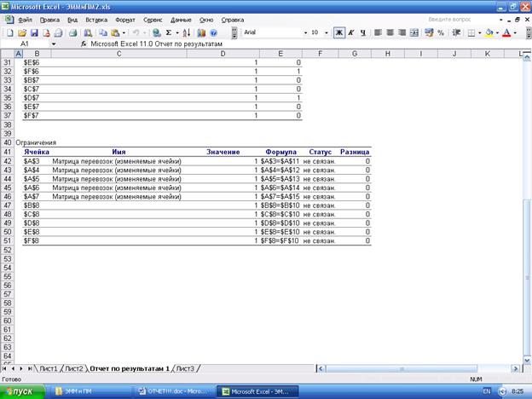This screenshot has width=532, height=399.
Task: Click the AutoSum sigma icon
Action: tap(167, 32)
